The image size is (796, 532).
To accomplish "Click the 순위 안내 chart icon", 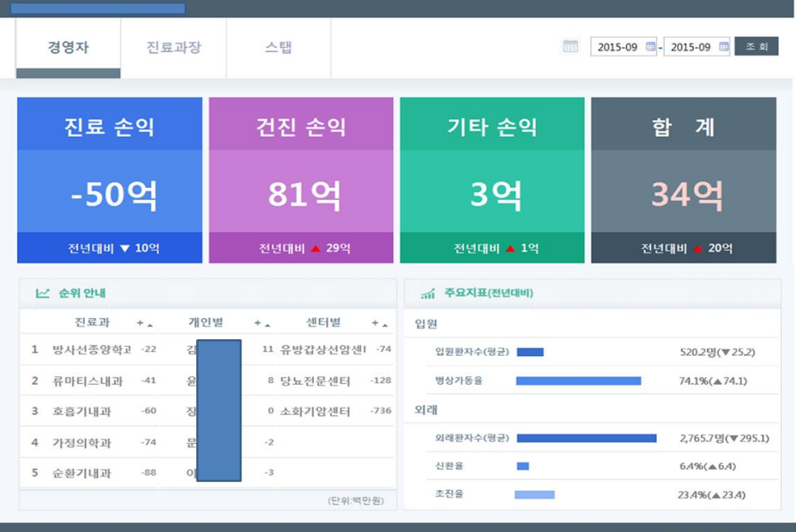I will click(43, 293).
